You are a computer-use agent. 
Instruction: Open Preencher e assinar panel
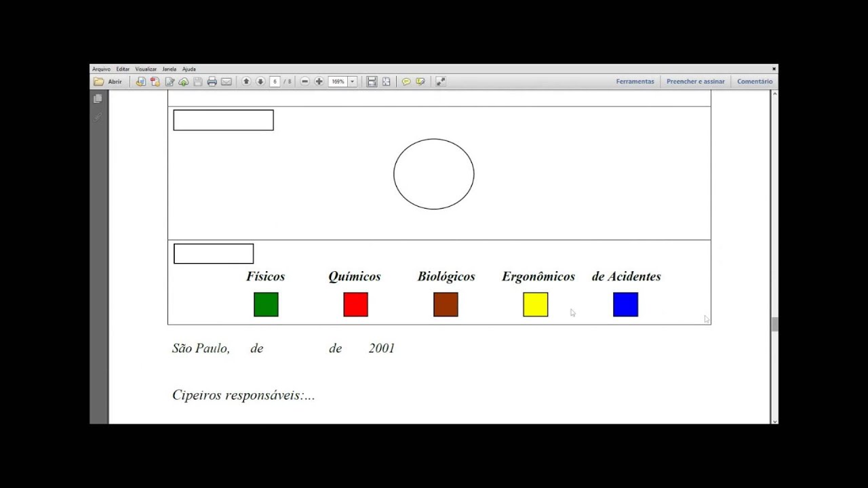click(x=696, y=81)
